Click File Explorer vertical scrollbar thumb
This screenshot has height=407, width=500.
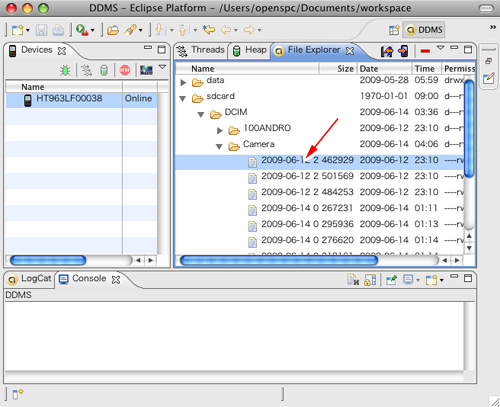pos(469,129)
